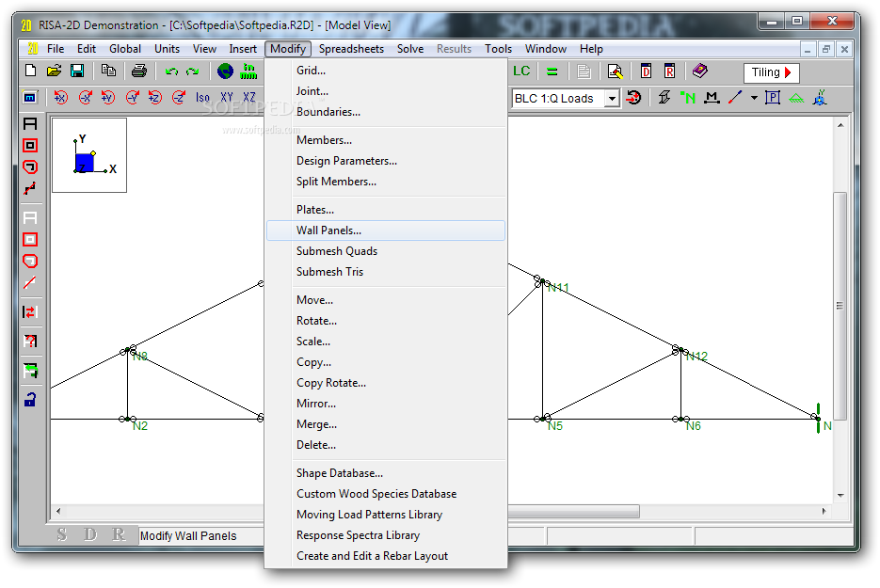Rotate view about -Z axis
Viewport: 880px width, 588px height.
(179, 98)
